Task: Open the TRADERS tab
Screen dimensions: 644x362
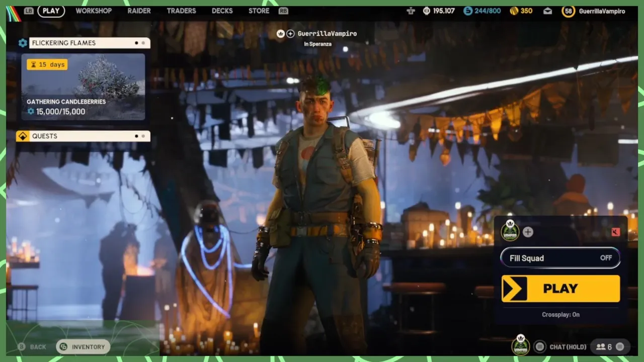Action: pos(181,11)
